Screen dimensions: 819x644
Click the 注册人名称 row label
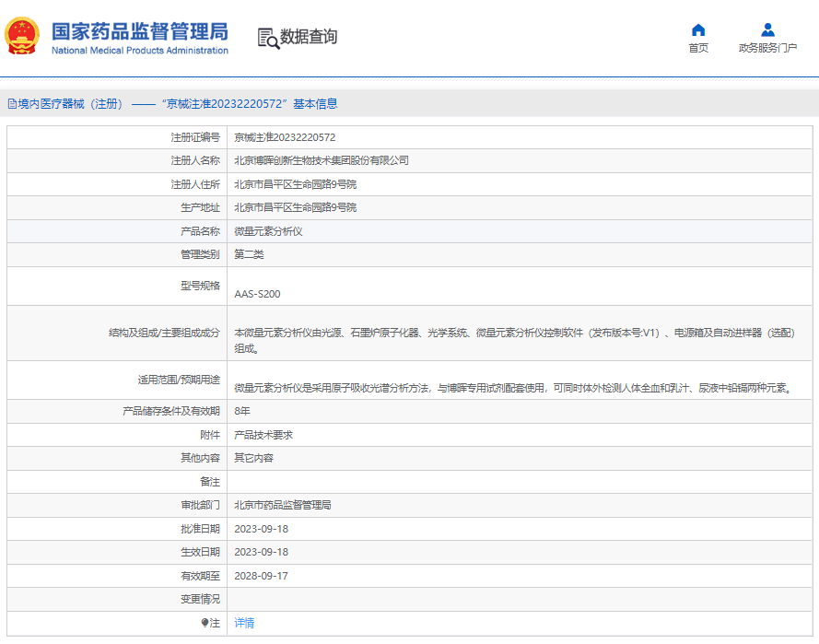[195, 160]
